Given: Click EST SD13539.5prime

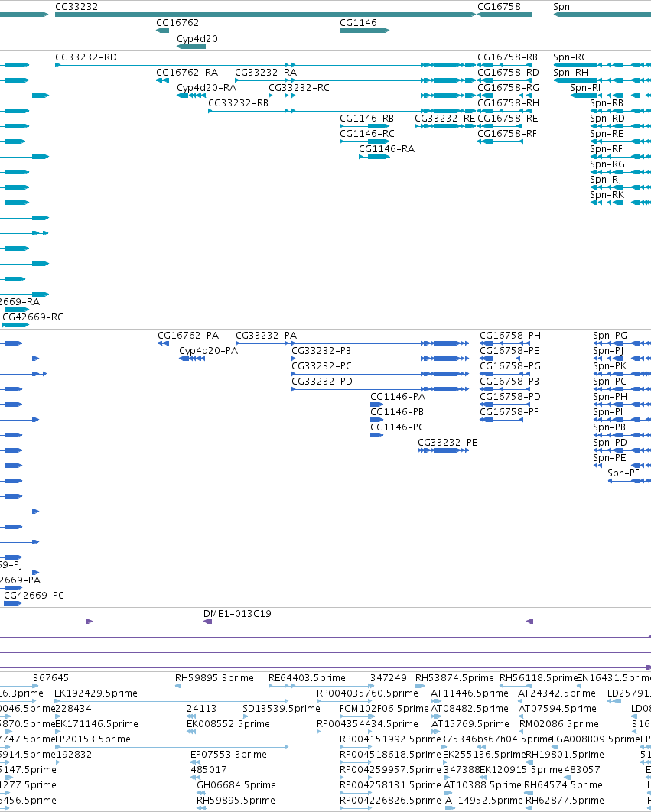Looking at the screenshot, I should coord(282,709).
